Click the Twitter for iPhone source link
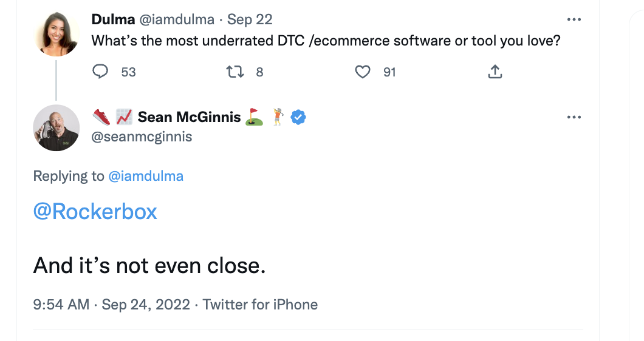 260,304
